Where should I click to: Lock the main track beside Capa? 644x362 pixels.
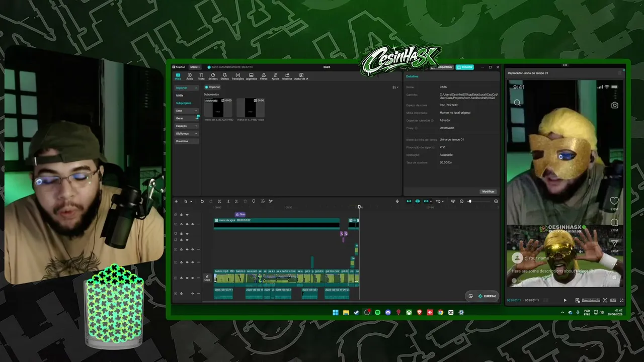click(x=181, y=278)
